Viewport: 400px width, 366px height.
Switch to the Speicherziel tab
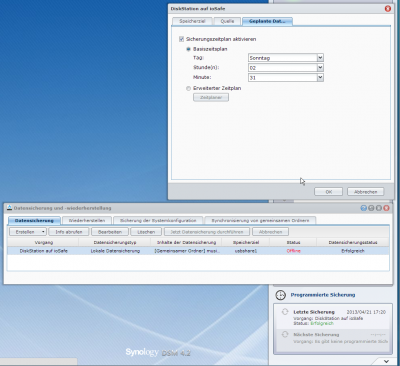[x=192, y=21]
